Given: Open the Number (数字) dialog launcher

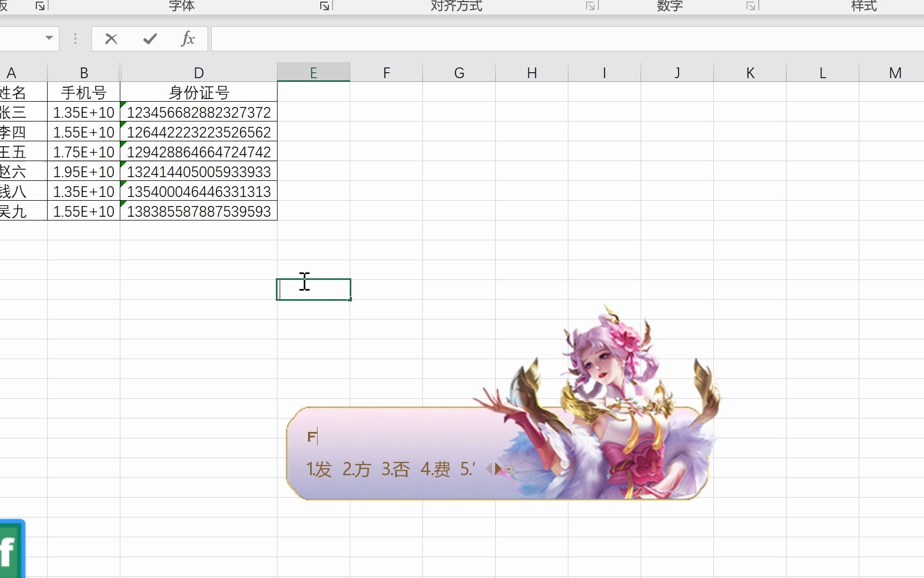Looking at the screenshot, I should click(x=751, y=6).
